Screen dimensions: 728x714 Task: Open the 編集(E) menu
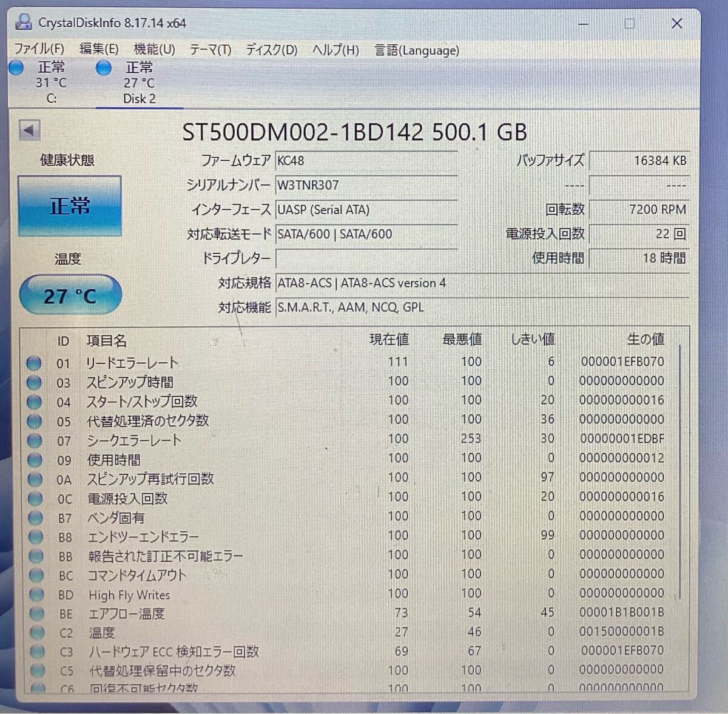99,49
